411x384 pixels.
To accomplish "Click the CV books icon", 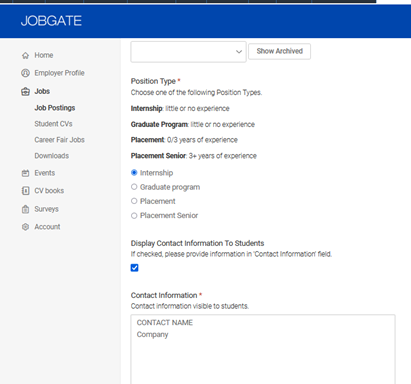I will click(x=25, y=191).
